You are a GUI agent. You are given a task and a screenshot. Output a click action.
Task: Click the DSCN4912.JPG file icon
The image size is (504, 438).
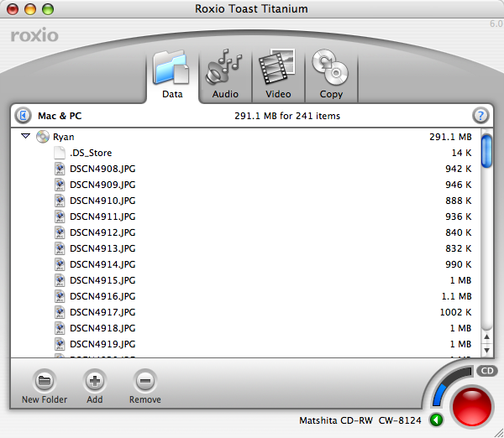point(60,232)
